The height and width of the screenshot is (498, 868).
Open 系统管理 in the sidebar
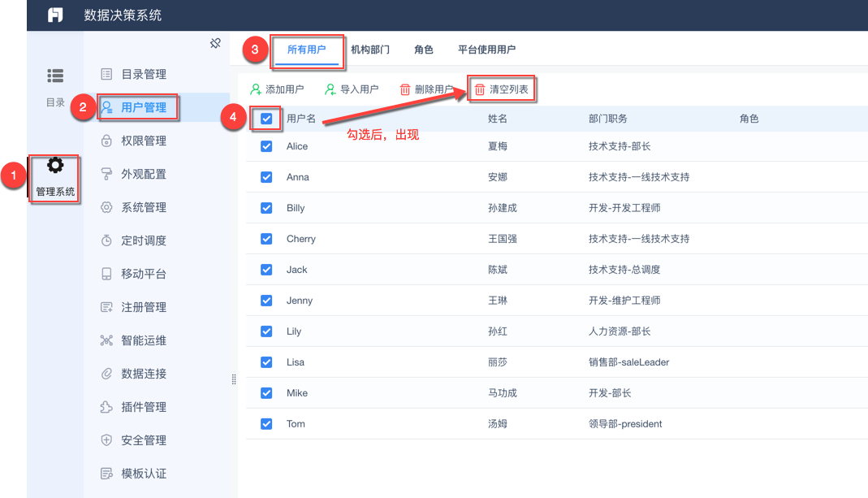[x=144, y=207]
